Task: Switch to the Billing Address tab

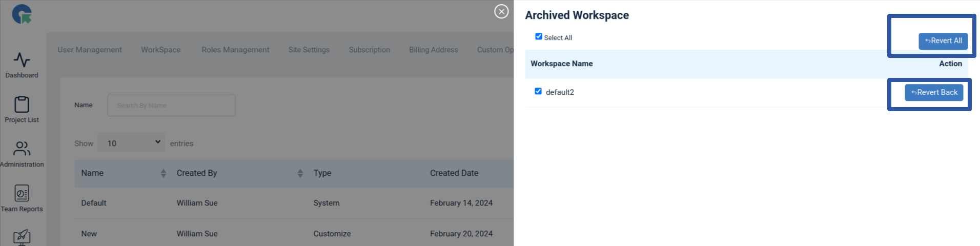Action: pos(434,50)
